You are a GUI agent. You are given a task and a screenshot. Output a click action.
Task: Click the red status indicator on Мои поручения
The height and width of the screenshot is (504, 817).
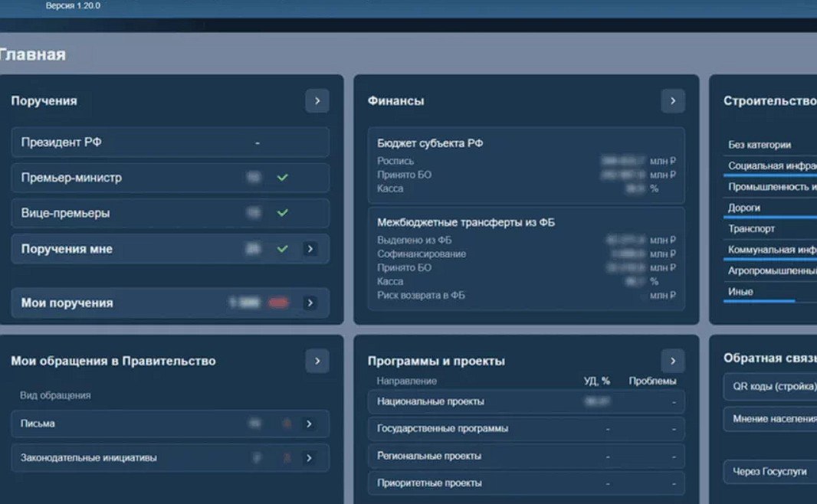[x=277, y=303]
